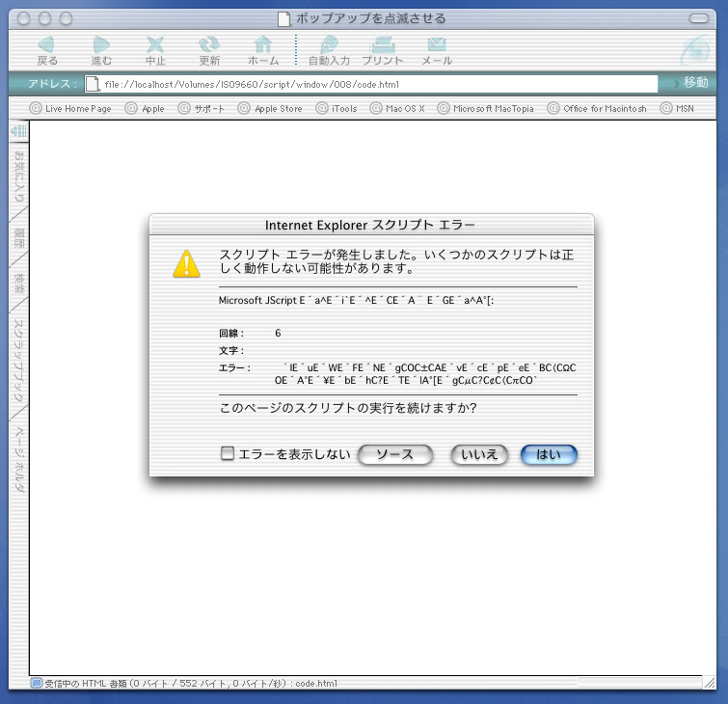This screenshot has height=704, width=728.
Task: Open Live Home Page favorite
Action: (x=70, y=109)
